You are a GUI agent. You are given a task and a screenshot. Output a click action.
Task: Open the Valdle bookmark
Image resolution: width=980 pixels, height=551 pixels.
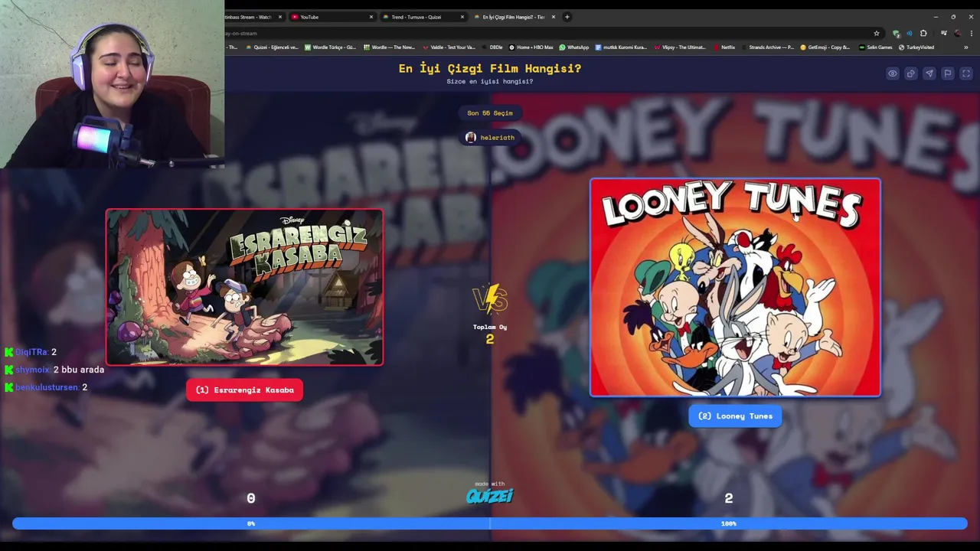coord(449,47)
